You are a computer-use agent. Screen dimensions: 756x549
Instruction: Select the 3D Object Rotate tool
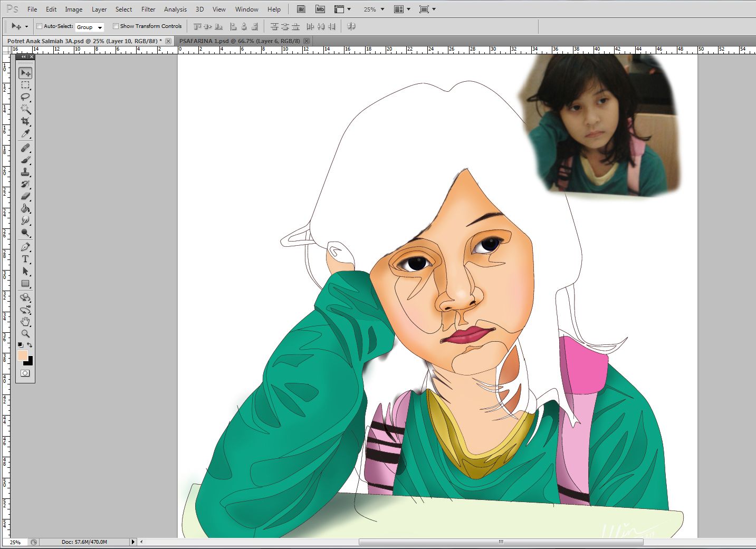(25, 297)
